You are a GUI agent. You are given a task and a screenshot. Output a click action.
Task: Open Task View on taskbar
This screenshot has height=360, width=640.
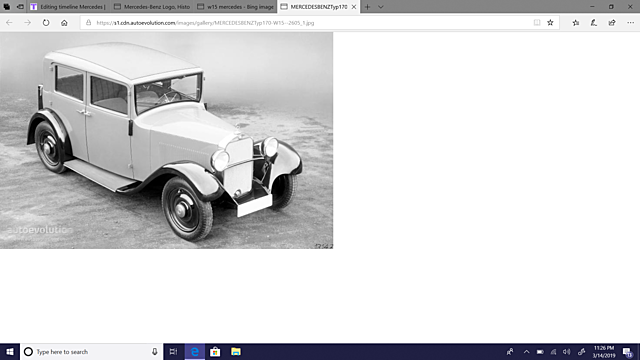tap(173, 352)
